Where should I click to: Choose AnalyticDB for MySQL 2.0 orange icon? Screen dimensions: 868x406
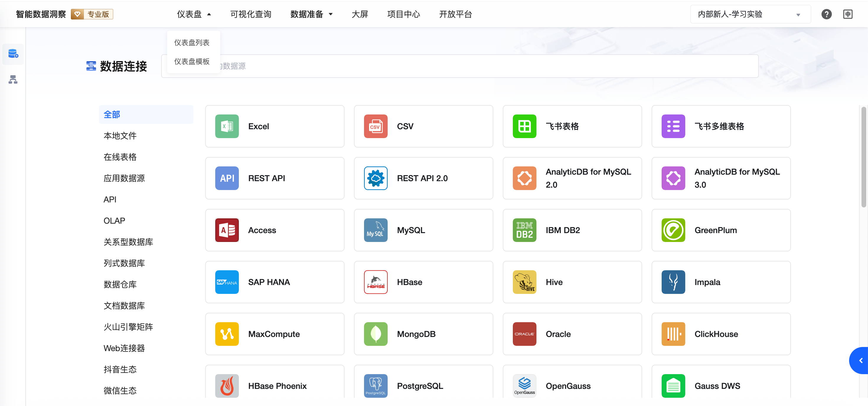point(524,178)
